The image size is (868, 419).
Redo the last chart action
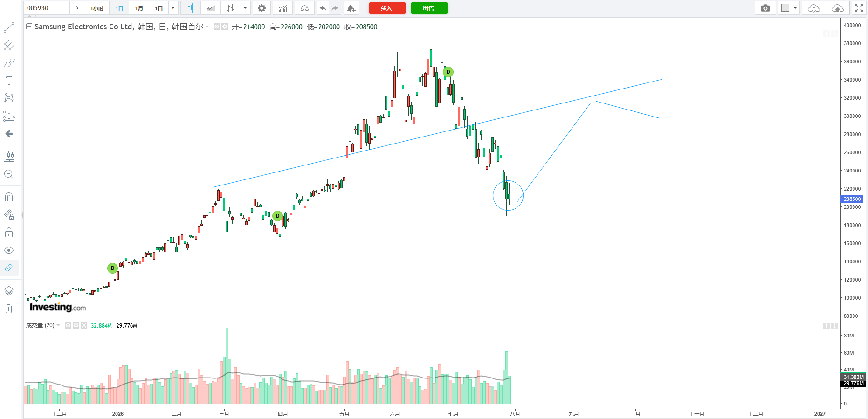[335, 8]
